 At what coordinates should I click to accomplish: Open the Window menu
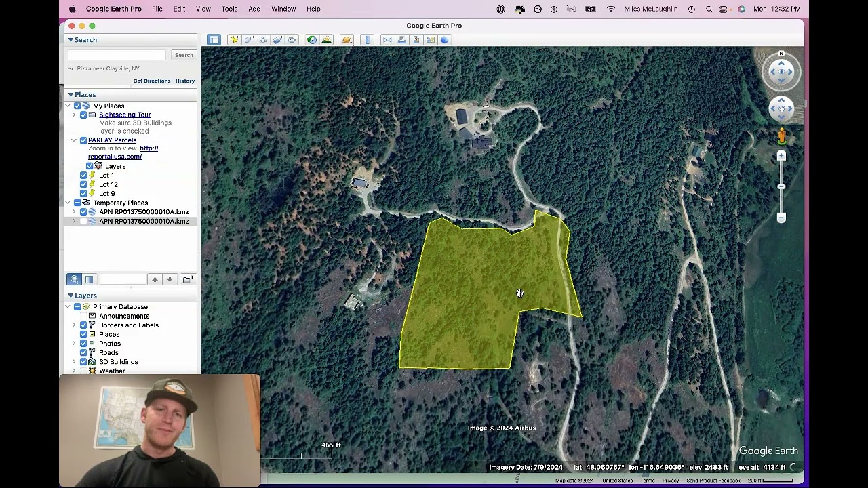(283, 9)
